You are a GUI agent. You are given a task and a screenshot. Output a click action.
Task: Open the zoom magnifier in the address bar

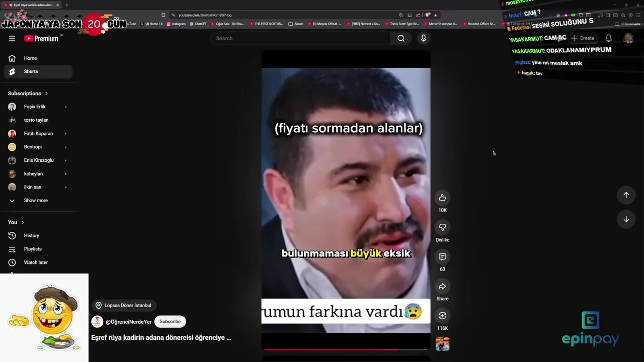[x=401, y=15]
